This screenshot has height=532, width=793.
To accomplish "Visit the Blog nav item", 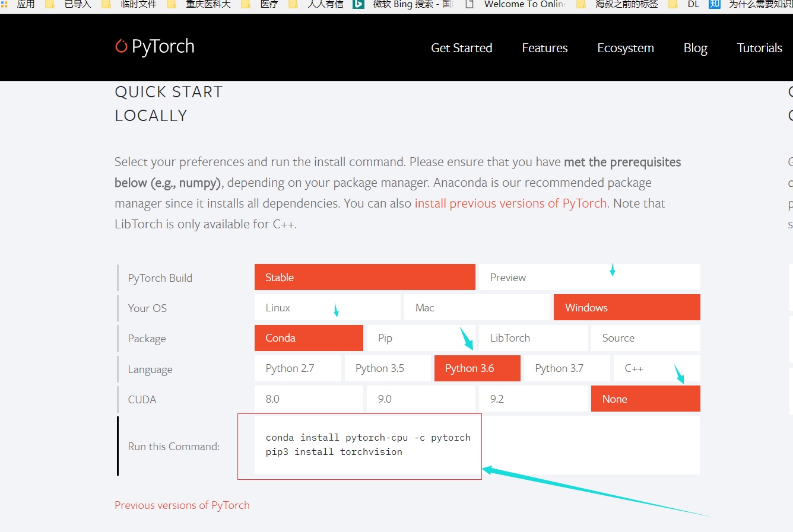I will (696, 48).
